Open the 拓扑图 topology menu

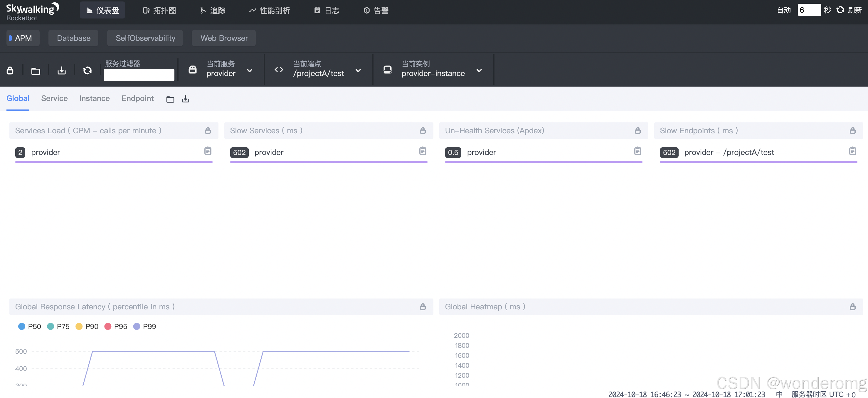(x=159, y=11)
